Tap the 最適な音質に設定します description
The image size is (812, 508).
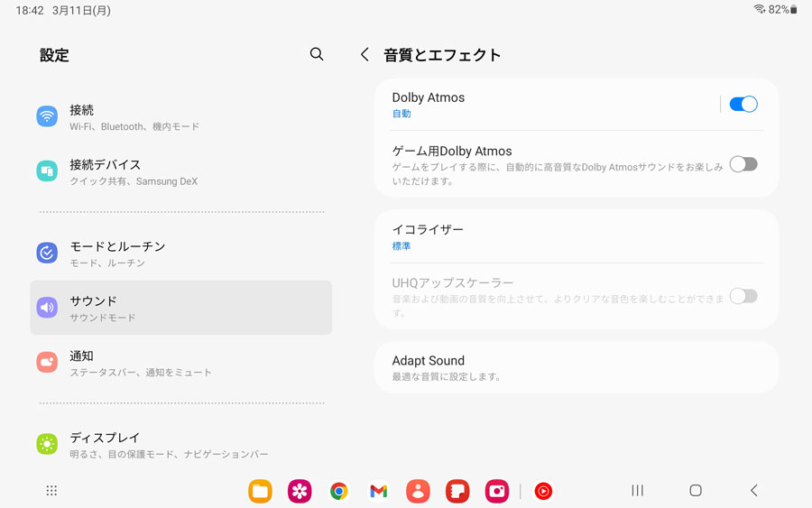pyautogui.click(x=447, y=376)
